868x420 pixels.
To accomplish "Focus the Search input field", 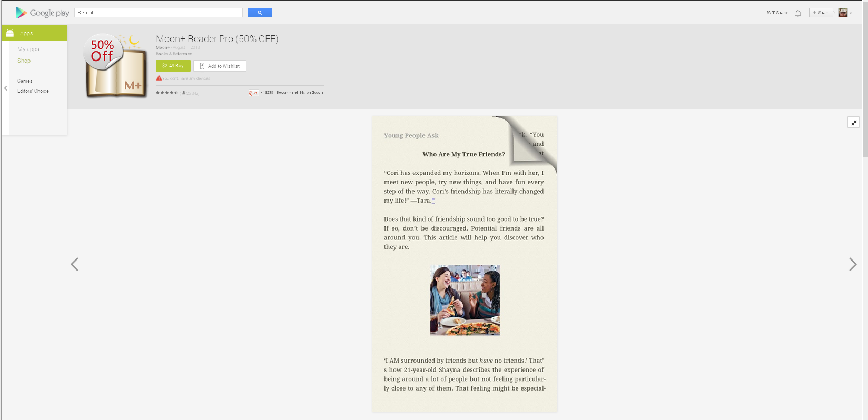I will pos(159,13).
